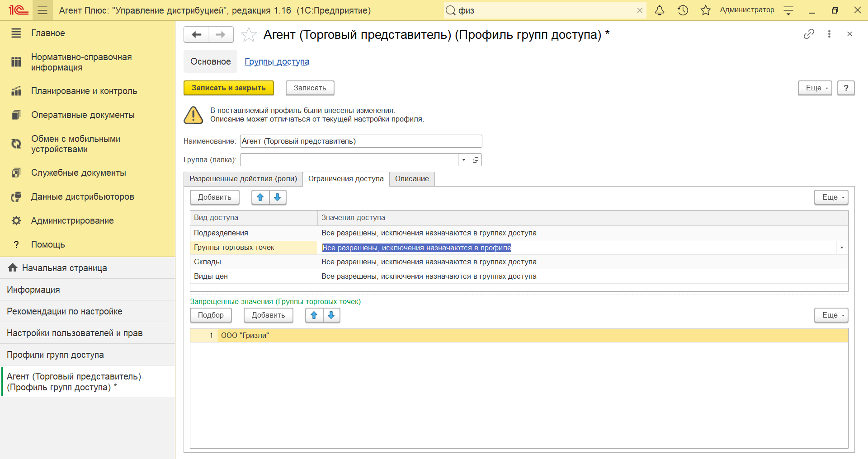This screenshot has height=459, width=868.
Task: Click Добавить above the access types table
Action: coord(215,197)
